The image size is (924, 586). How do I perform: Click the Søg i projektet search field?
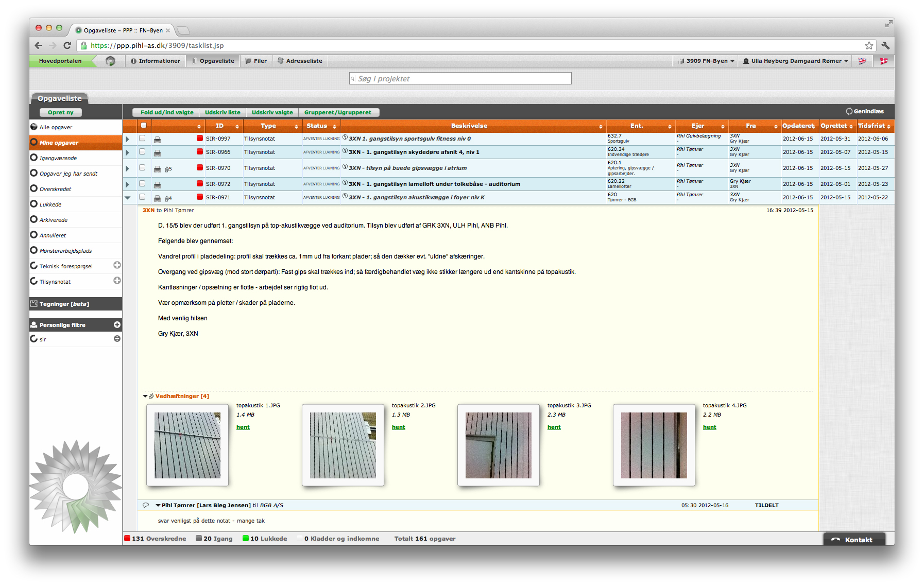460,78
